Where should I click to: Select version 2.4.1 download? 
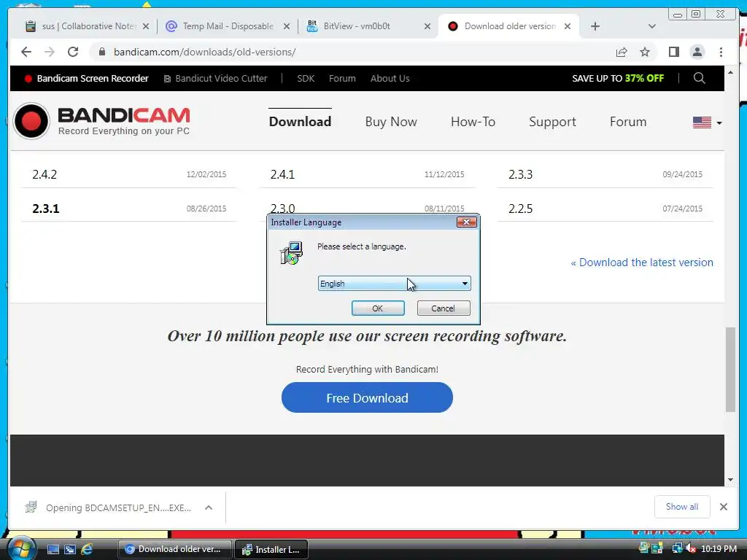[x=282, y=174]
